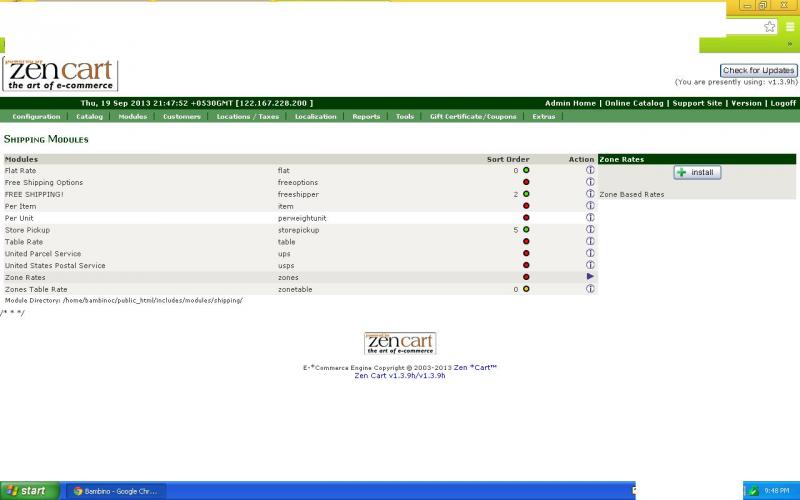This screenshot has width=800, height=500.
Task: Click the red status dot for usps row
Action: [526, 265]
